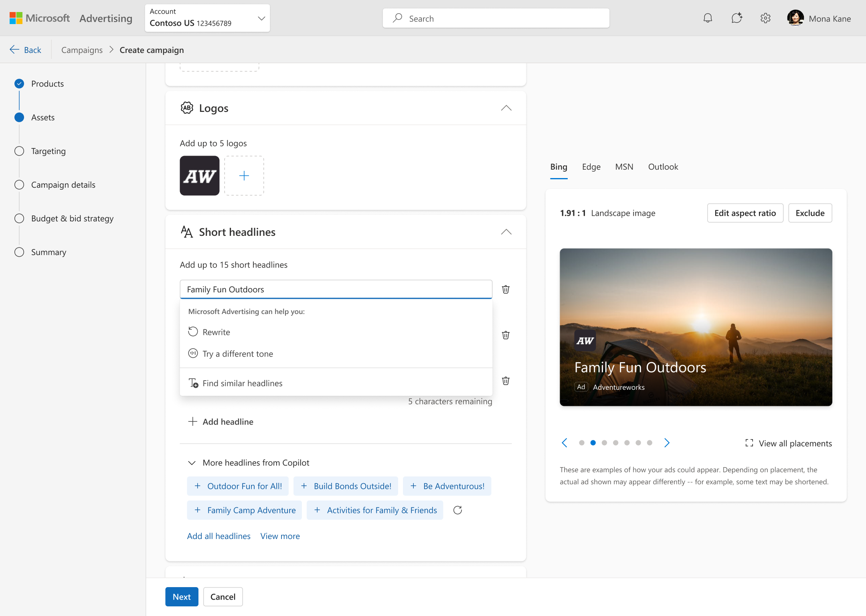Choose Rewrite from the help menu
Screen dimensions: 866x616
click(336, 332)
